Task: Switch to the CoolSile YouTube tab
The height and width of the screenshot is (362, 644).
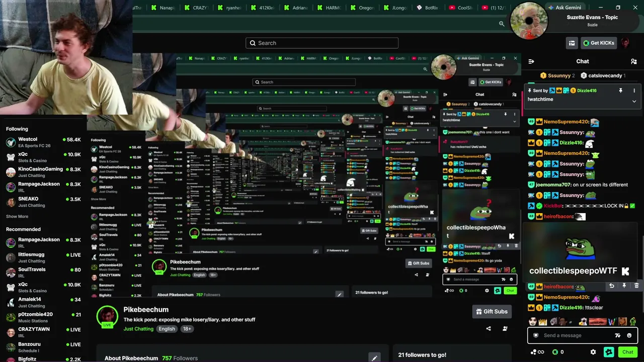Action: [x=460, y=8]
